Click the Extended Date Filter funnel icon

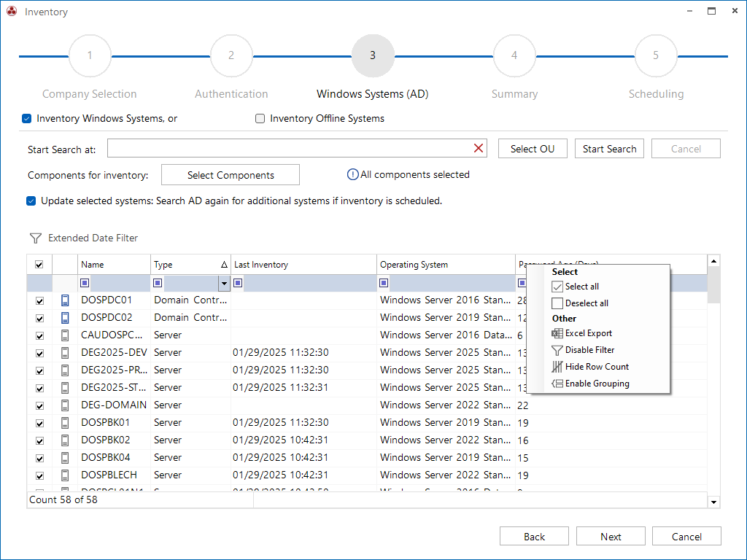35,238
